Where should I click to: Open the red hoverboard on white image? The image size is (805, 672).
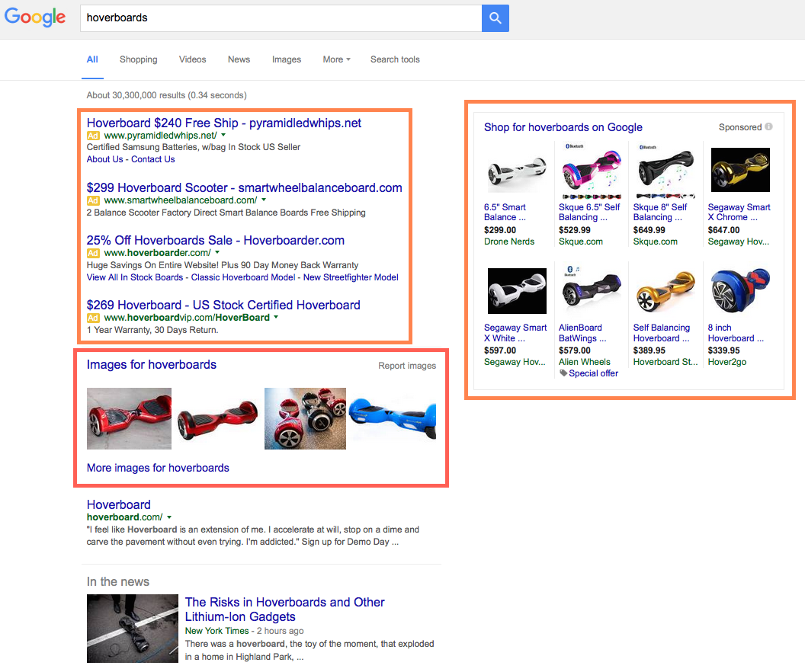point(218,418)
